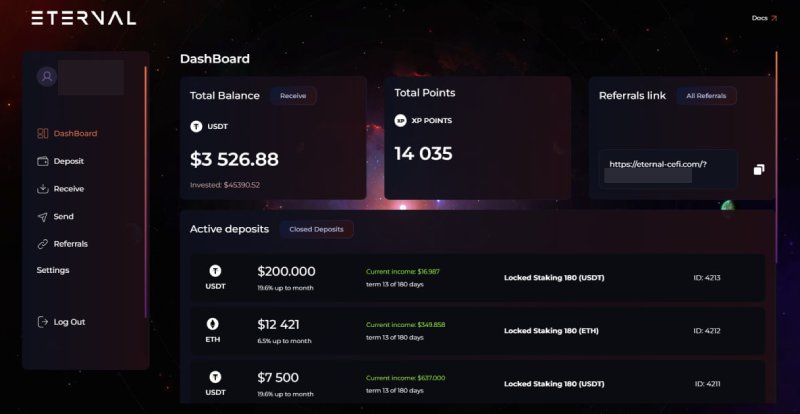
Task: Click the page scrollbar on the right
Action: pos(776,120)
